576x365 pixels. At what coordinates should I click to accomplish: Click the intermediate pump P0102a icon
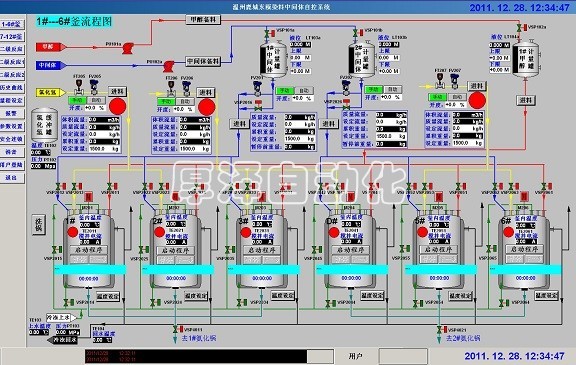168,66
